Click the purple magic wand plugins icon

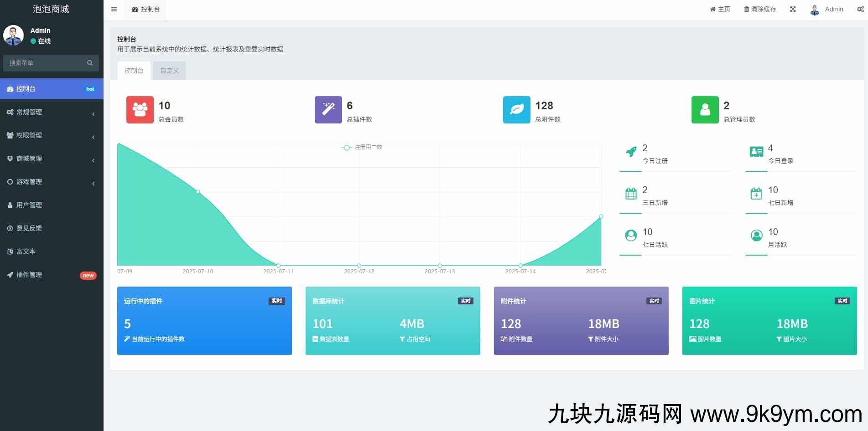pyautogui.click(x=328, y=110)
